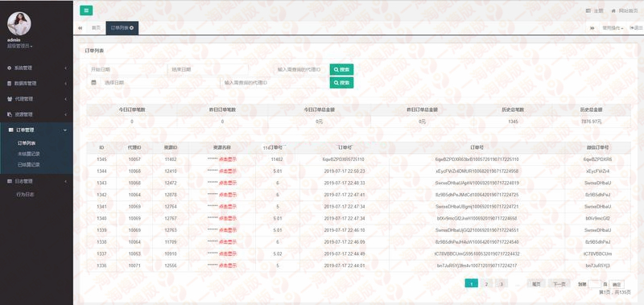
Task: Go to 网站首页 link
Action: pos(624,10)
